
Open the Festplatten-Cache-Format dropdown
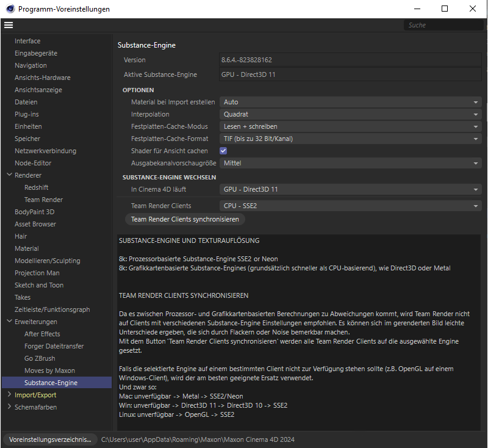pos(350,139)
